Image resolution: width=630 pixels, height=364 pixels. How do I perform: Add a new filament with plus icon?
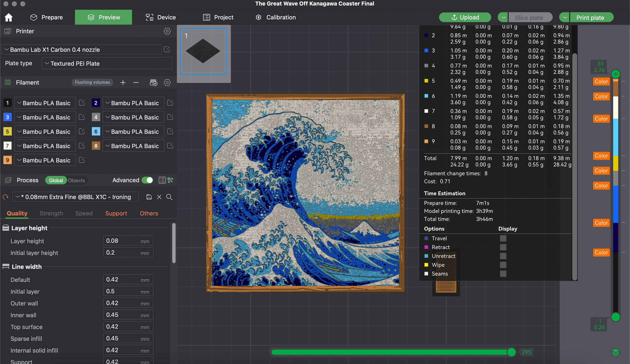(123, 83)
